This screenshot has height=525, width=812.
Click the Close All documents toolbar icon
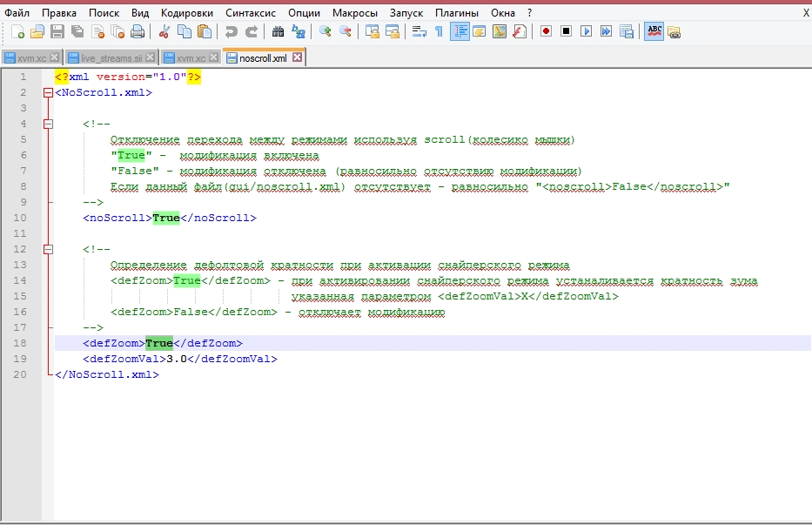click(x=117, y=32)
